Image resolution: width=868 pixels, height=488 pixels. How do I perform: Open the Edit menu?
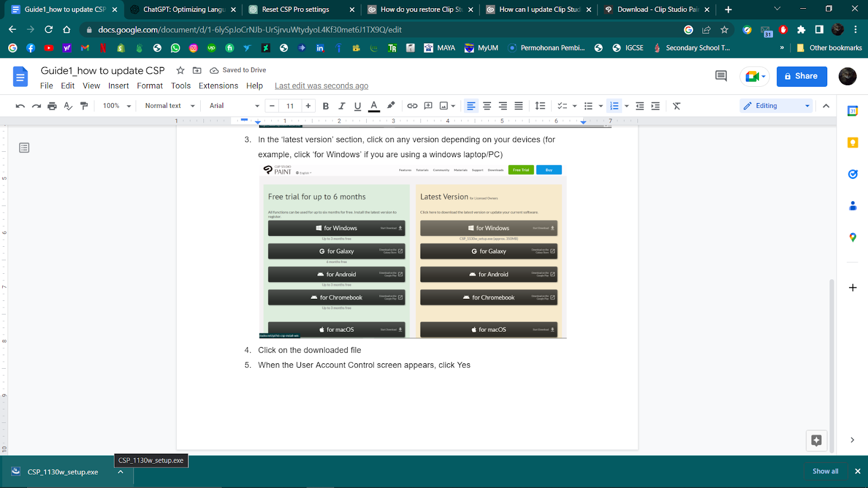tap(68, 86)
